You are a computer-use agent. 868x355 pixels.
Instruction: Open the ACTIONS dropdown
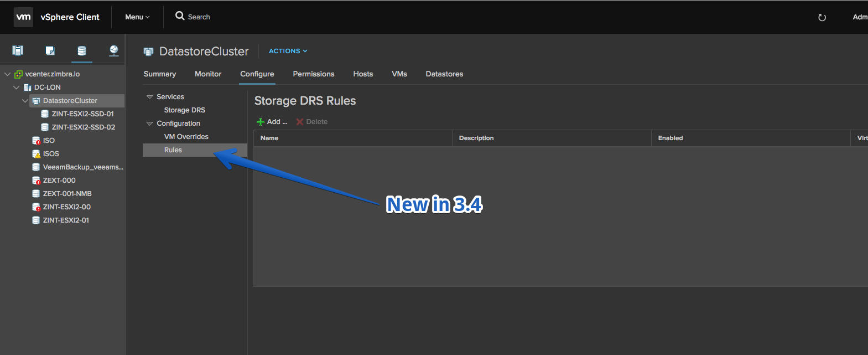tap(288, 51)
